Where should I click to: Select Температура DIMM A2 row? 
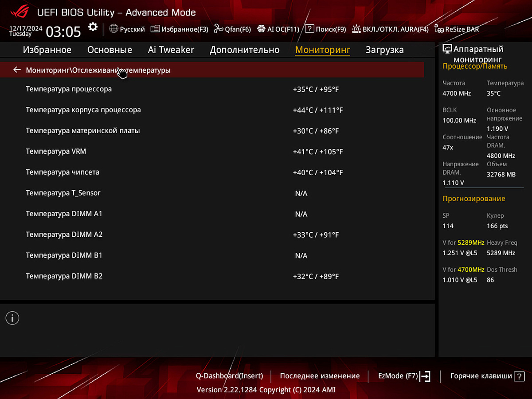point(212,235)
